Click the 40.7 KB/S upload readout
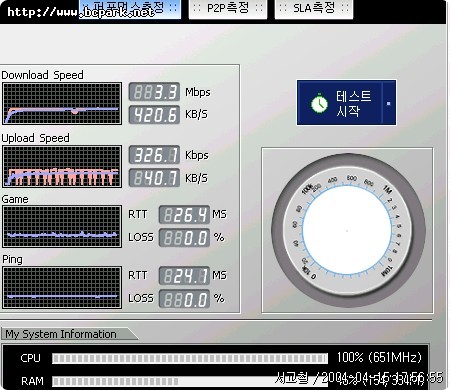The width and height of the screenshot is (450, 390). tap(154, 178)
